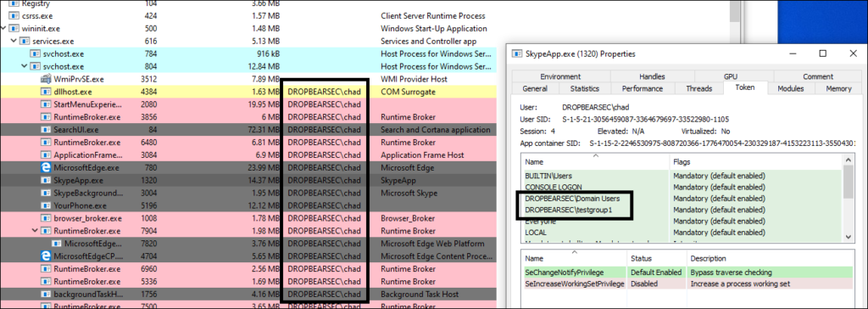Click the MicrosoftEdge.exe Edge logo icon

point(46,167)
